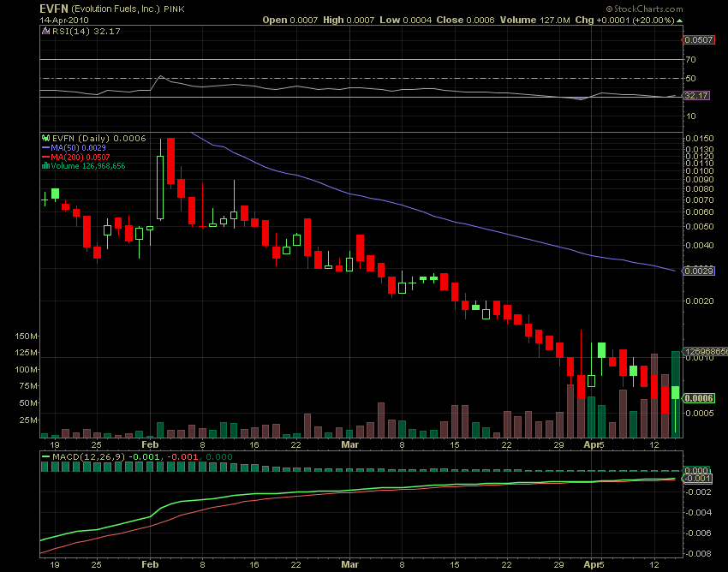Click the -0.004 MACD axis label
728x572 pixels.
click(699, 512)
